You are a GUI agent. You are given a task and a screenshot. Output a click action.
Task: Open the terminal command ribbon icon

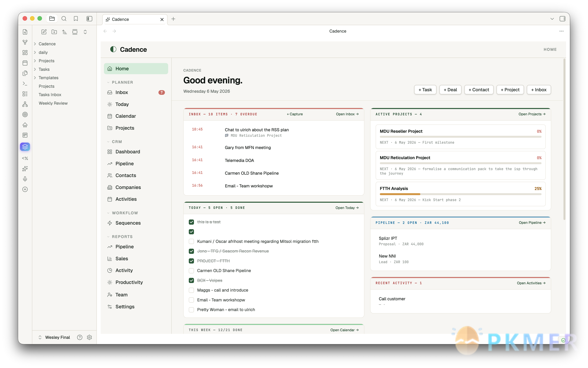pyautogui.click(x=25, y=84)
